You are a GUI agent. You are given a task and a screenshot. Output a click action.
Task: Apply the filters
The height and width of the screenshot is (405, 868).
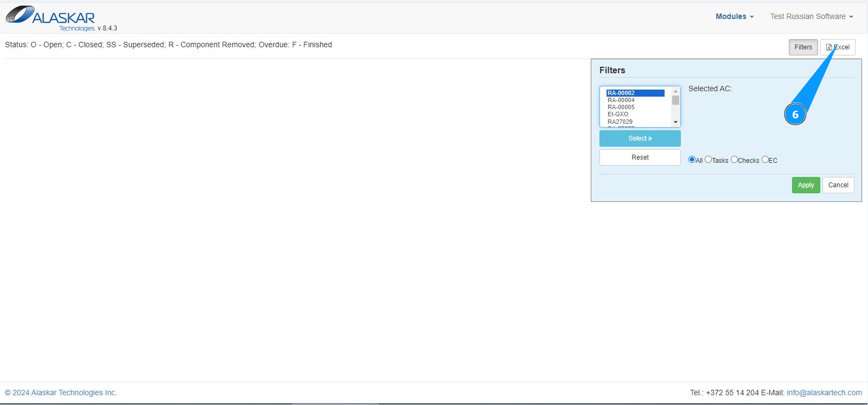pyautogui.click(x=806, y=185)
